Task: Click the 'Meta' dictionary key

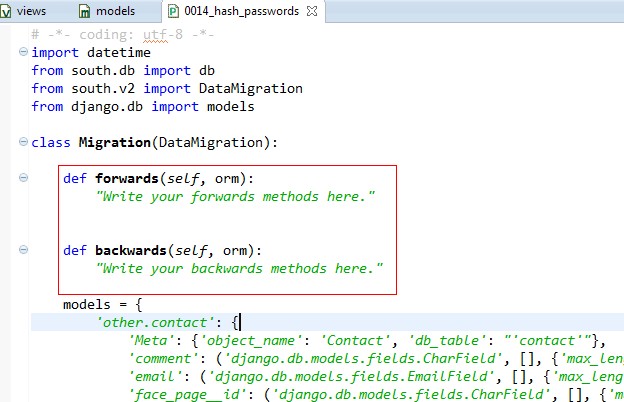Action: click(152, 341)
